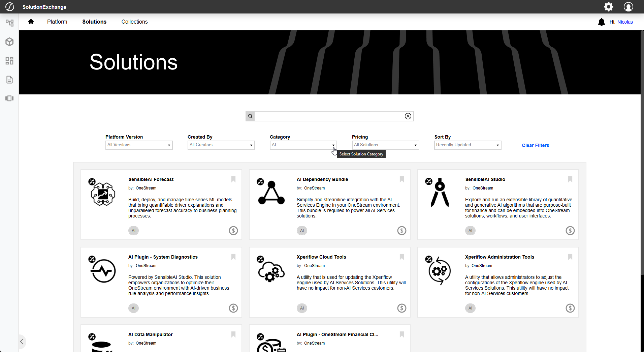The height and width of the screenshot is (352, 644).
Task: Click the Clear Filters link
Action: [535, 145]
